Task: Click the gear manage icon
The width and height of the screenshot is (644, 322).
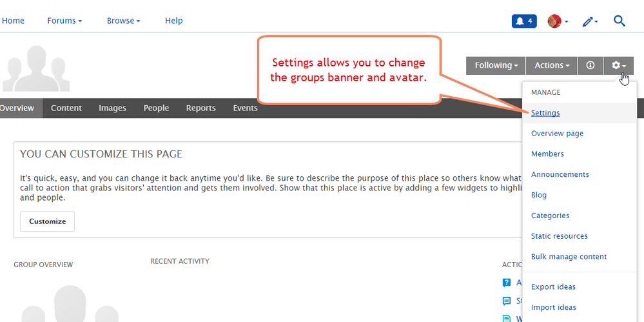Action: click(618, 65)
